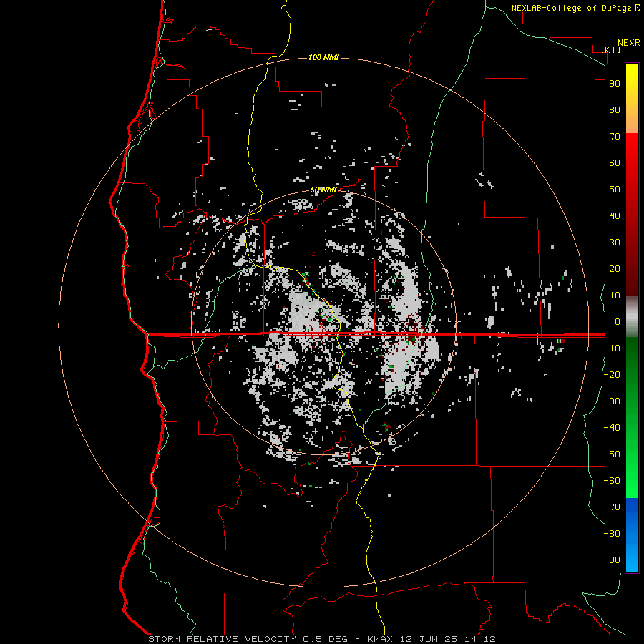Click the NEXR label above the color scale
The height and width of the screenshot is (644, 644).
tap(629, 43)
